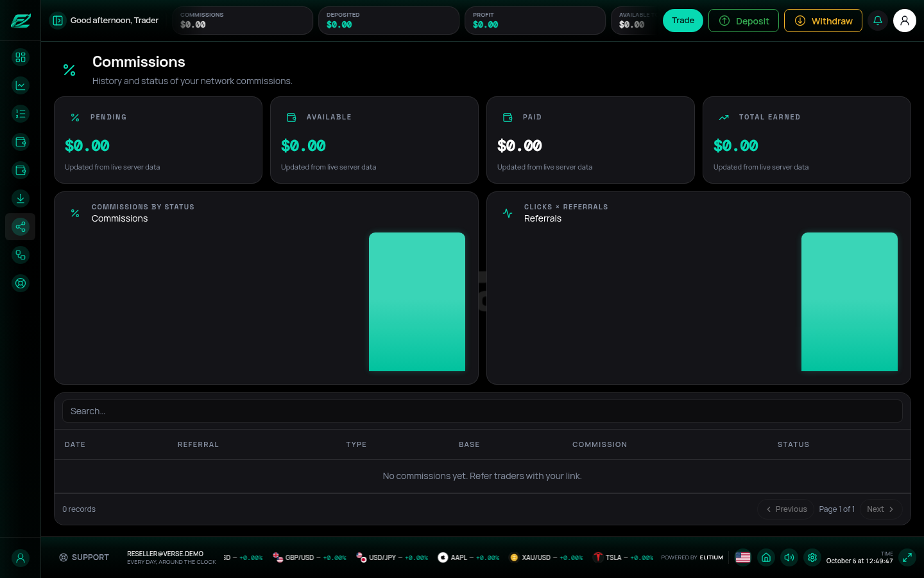This screenshot has width=924, height=578.
Task: Click the XAU/USD ticker item
Action: click(546, 557)
